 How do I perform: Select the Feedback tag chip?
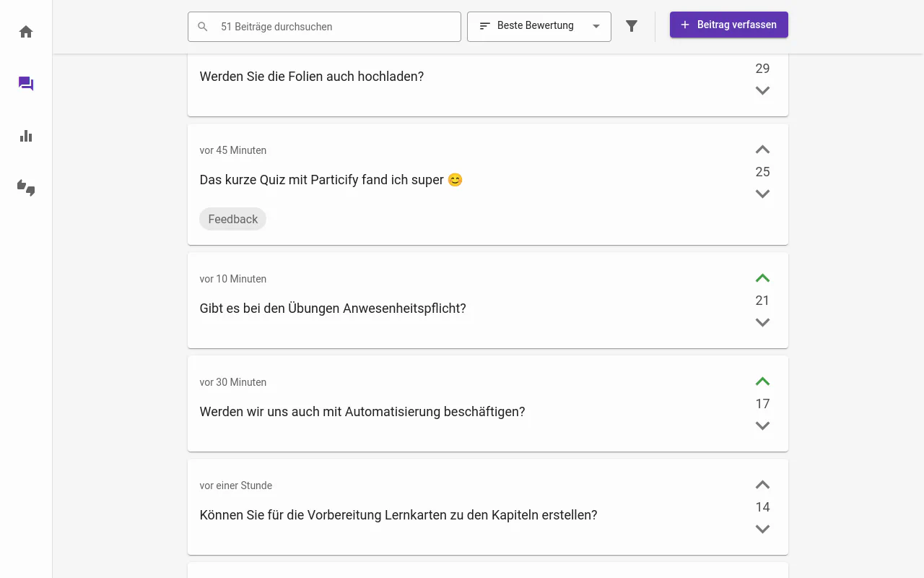click(x=232, y=219)
